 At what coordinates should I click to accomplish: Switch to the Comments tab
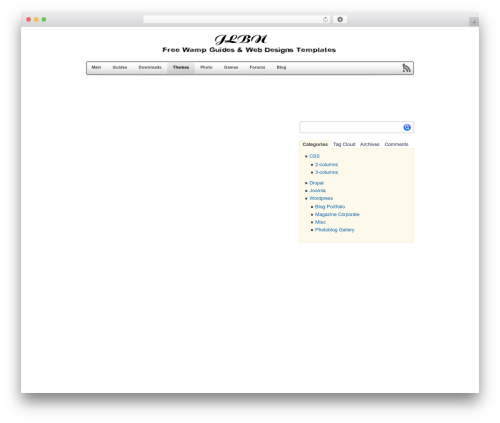click(396, 144)
